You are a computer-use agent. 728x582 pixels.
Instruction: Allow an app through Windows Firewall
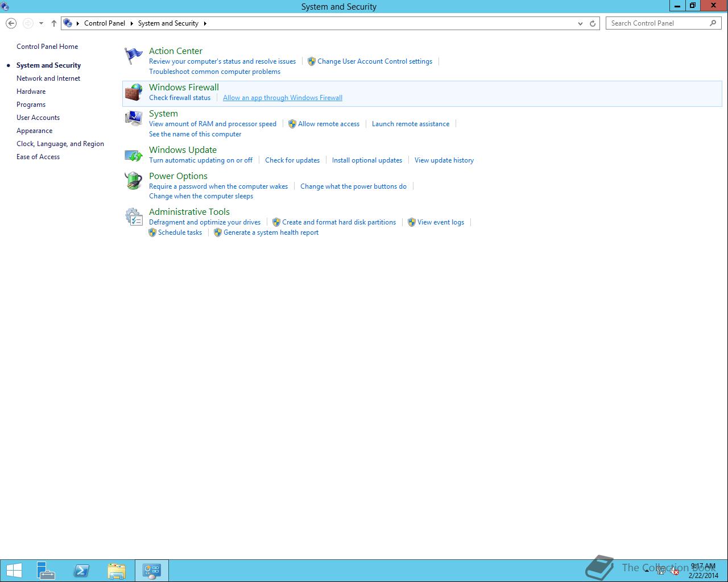click(x=283, y=98)
